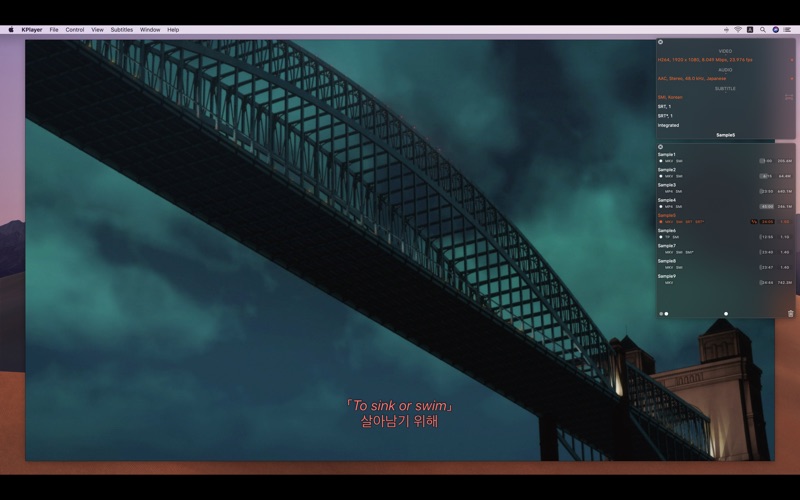Select the AAC Stereo Japanese audio track
Viewport: 800px width, 500px height.
(691, 79)
